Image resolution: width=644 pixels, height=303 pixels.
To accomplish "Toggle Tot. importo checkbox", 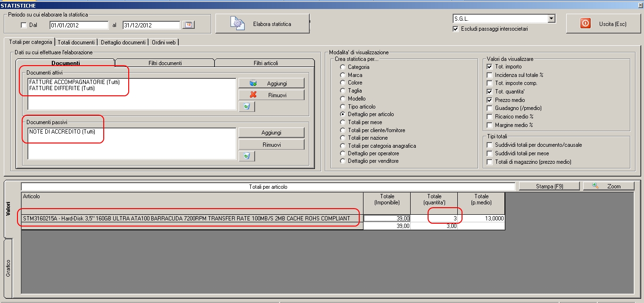I will click(x=490, y=67).
